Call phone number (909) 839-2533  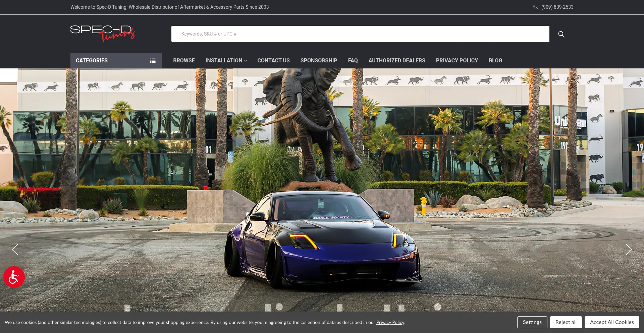pyautogui.click(x=557, y=7)
